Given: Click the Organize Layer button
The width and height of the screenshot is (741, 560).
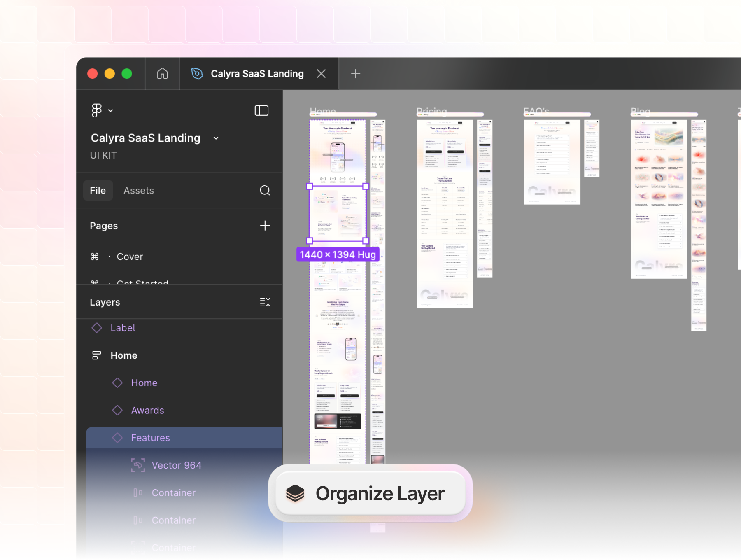Looking at the screenshot, I should click(x=379, y=493).
